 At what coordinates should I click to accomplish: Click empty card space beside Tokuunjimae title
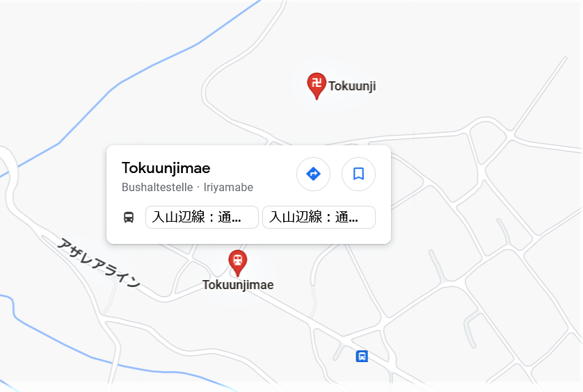coord(253,168)
